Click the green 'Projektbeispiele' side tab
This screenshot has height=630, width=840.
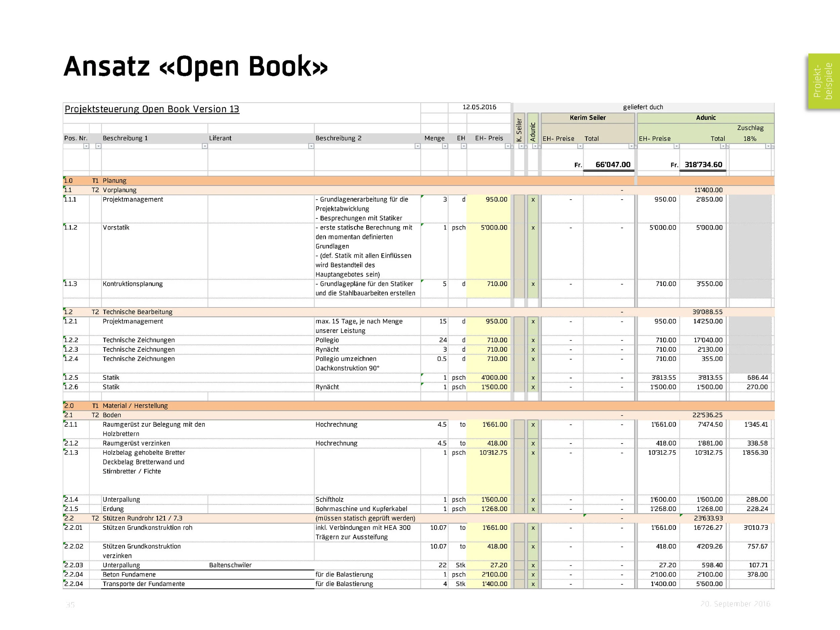[824, 81]
